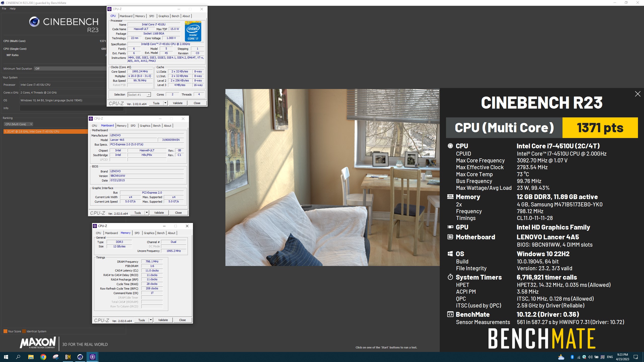Close BenchMate result overlay with X
This screenshot has width=644, height=362.
tap(637, 94)
